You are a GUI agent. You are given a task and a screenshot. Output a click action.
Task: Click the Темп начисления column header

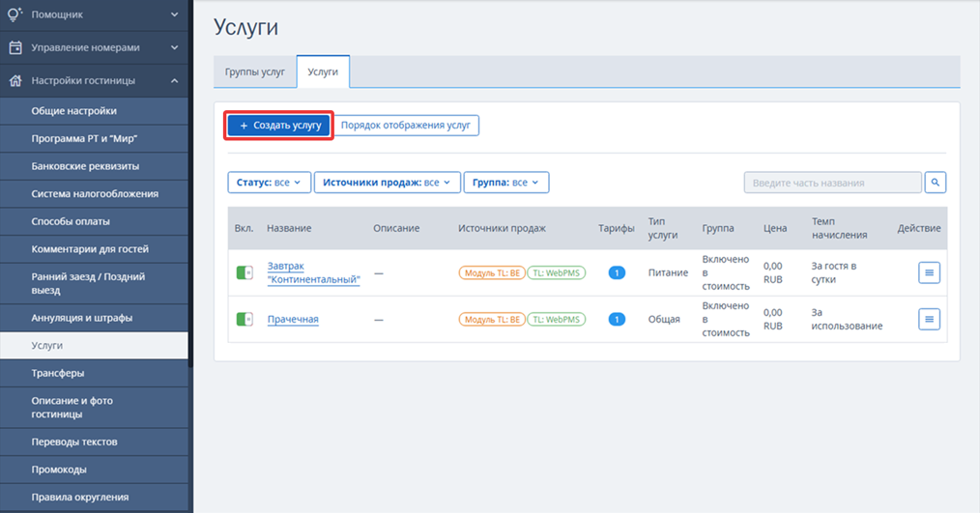click(x=839, y=228)
